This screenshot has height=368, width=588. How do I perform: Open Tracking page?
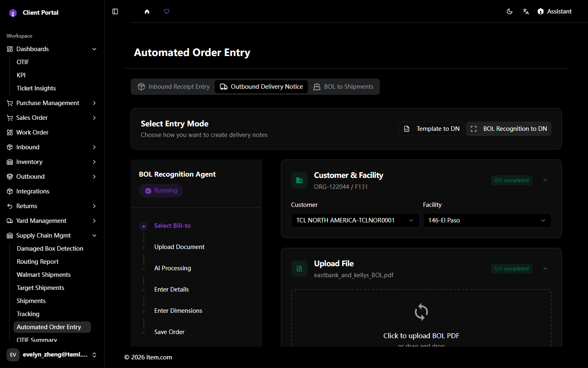click(52, 314)
